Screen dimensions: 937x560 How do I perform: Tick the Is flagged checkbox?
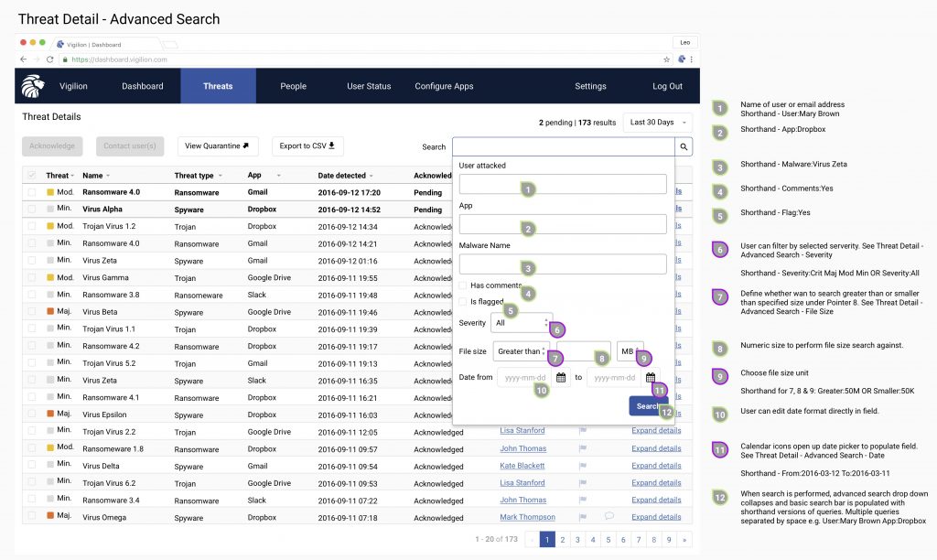point(464,301)
